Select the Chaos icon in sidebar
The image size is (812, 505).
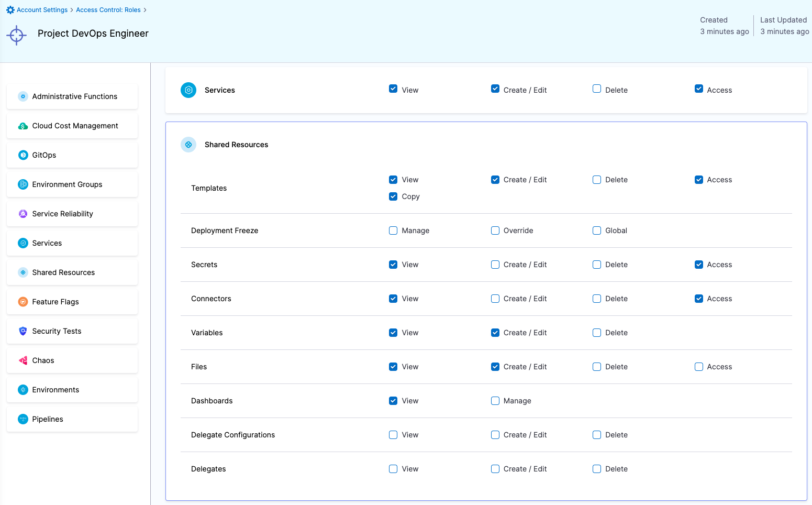click(23, 360)
